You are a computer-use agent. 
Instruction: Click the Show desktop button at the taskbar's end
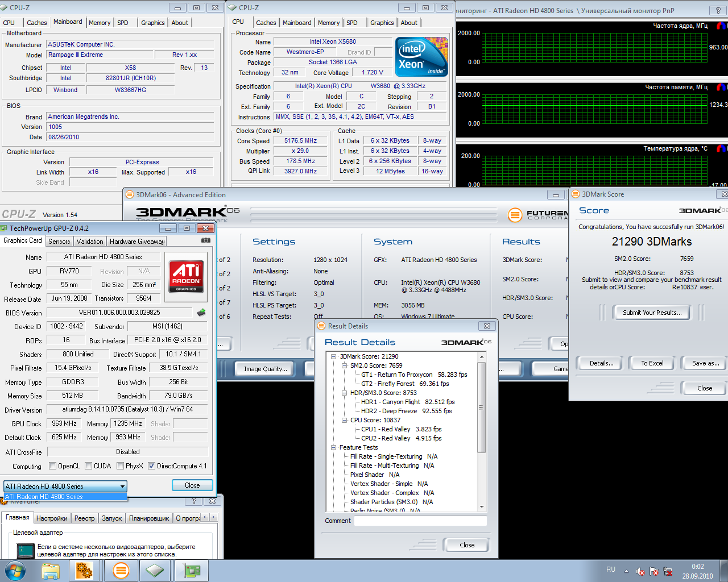point(723,571)
